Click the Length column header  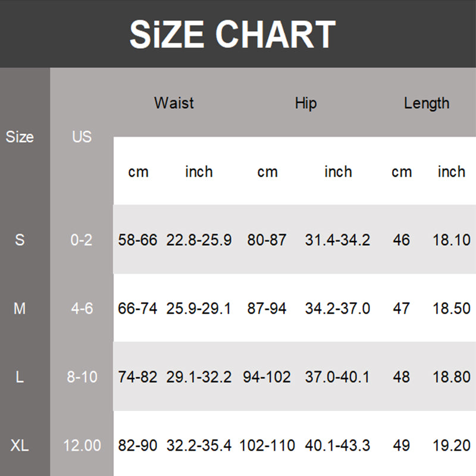pos(426,103)
